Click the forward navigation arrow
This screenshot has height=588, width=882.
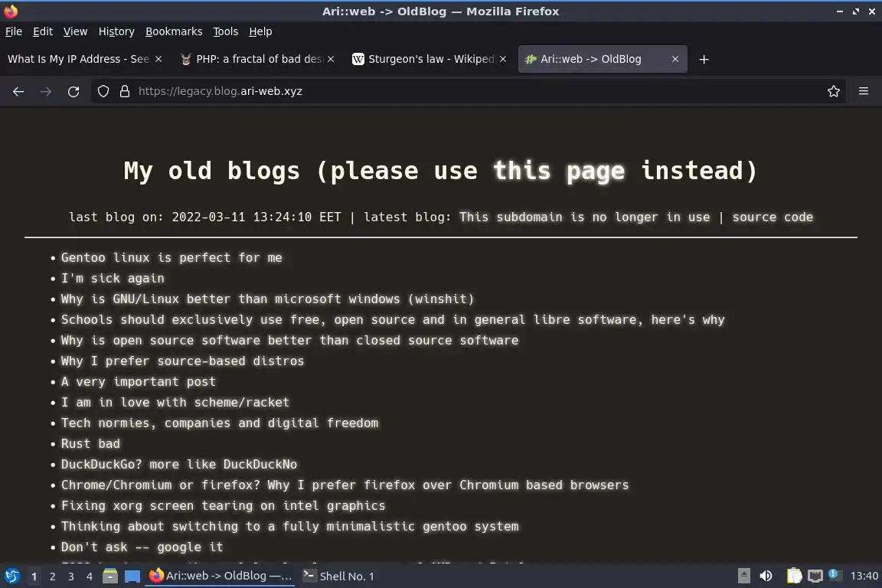tap(46, 91)
